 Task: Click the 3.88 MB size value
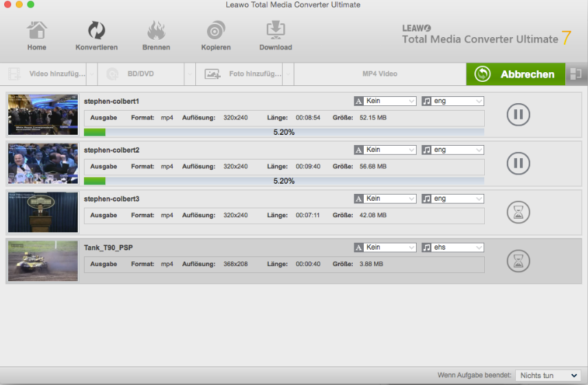pos(371,263)
